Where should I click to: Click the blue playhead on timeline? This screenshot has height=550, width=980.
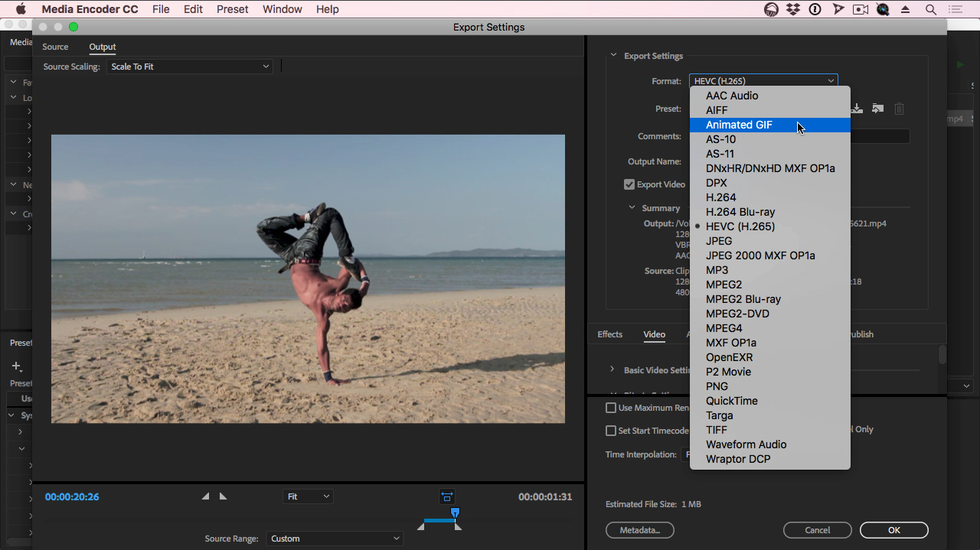[455, 513]
